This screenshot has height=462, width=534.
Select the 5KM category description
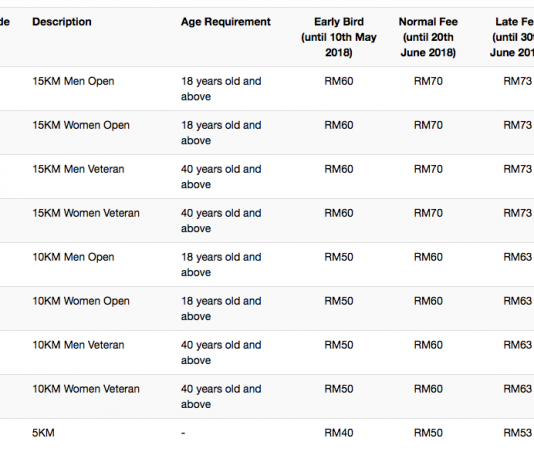point(43,433)
